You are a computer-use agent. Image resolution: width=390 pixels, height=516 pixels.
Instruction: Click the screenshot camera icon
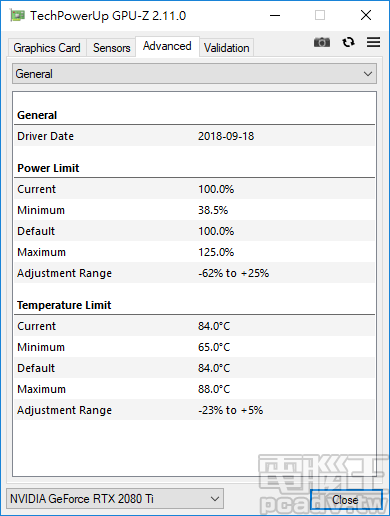322,42
